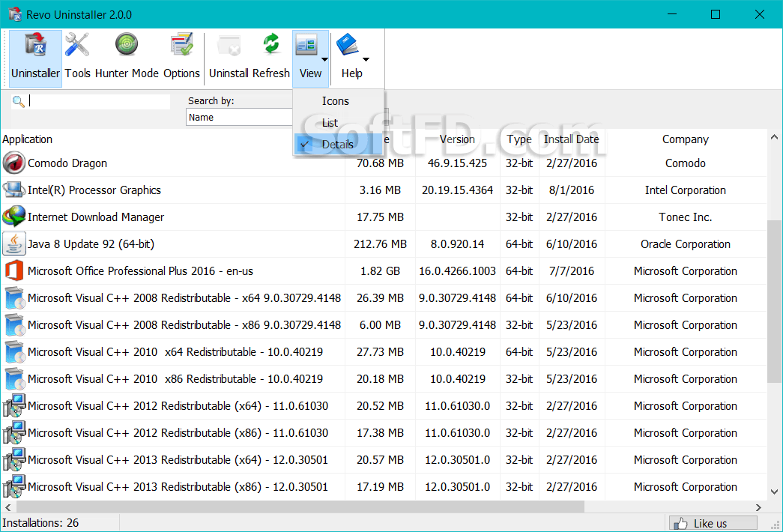Sort by Type column header

click(x=519, y=139)
